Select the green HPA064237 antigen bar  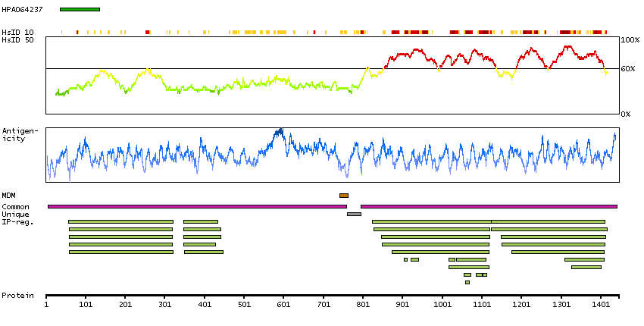tap(80, 9)
